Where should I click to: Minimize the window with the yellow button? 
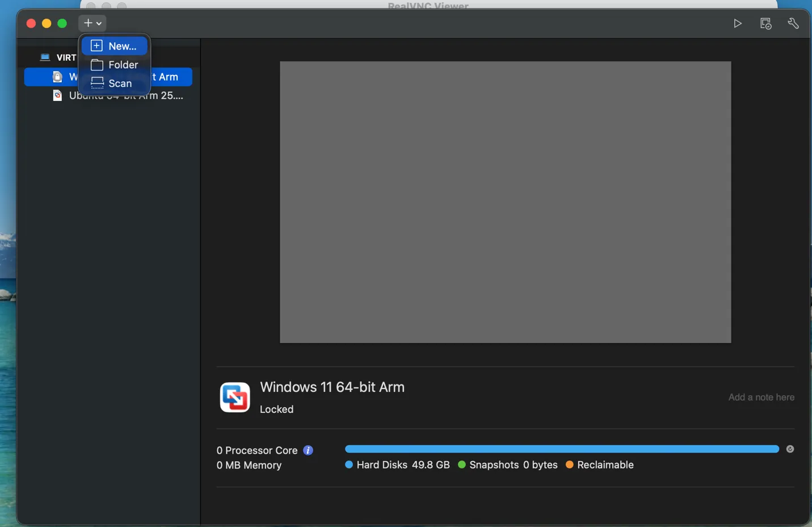coord(47,23)
